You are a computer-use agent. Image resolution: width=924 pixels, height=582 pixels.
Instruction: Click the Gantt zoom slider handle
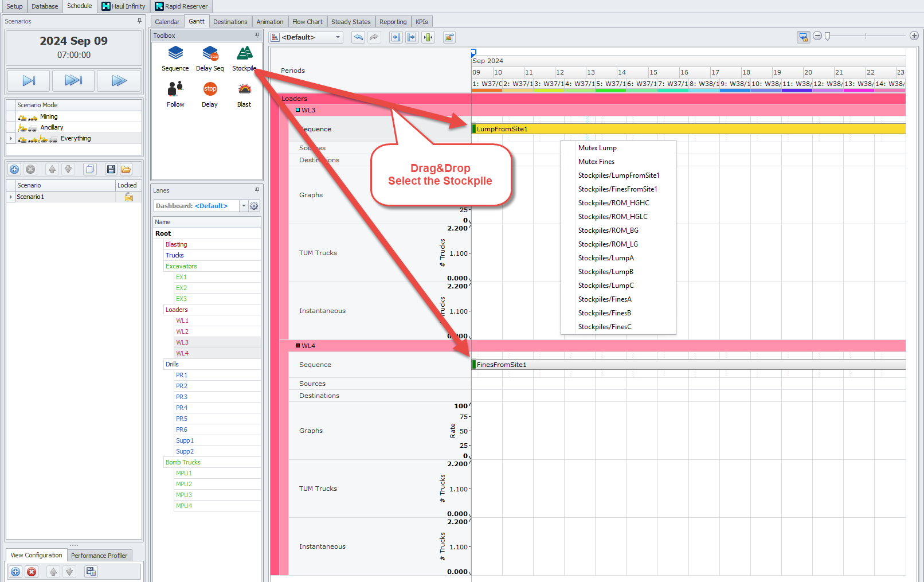(x=827, y=36)
